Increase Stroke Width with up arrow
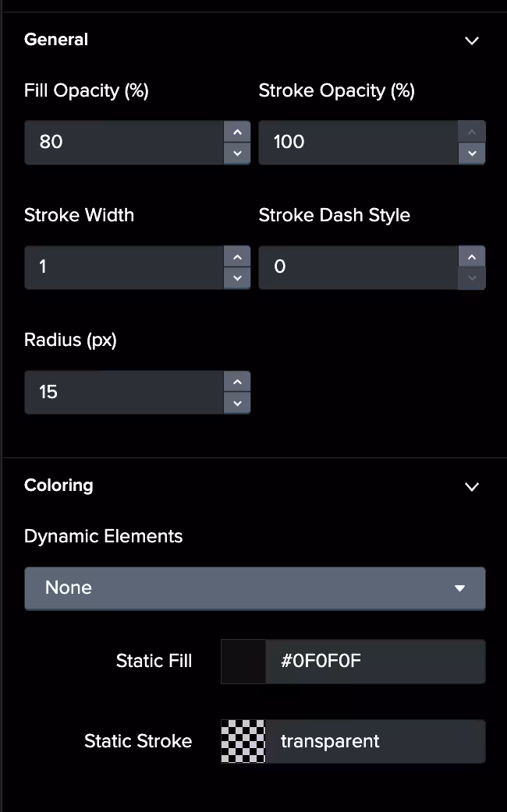 pos(237,256)
